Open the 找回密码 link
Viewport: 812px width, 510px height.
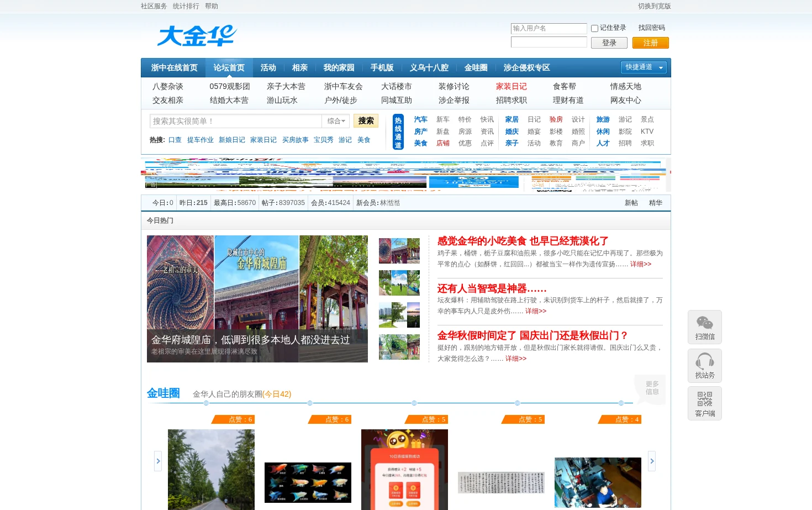pos(652,28)
